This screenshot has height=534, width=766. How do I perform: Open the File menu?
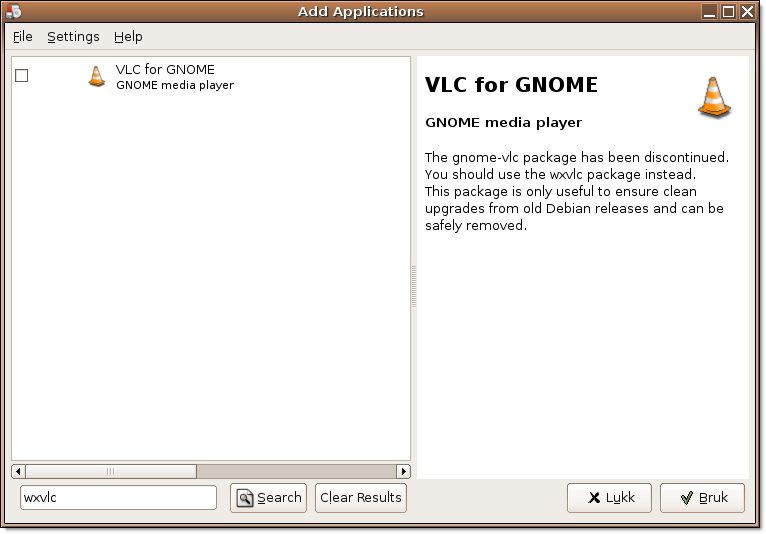(22, 37)
